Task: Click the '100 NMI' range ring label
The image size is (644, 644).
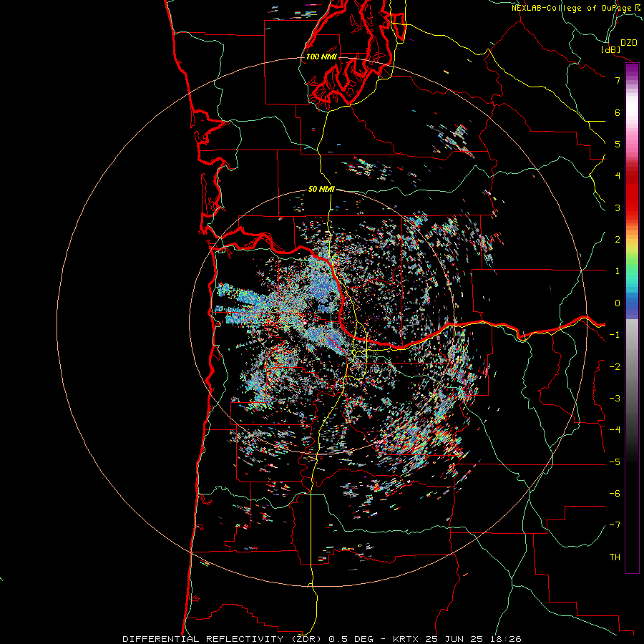Action: click(x=321, y=57)
